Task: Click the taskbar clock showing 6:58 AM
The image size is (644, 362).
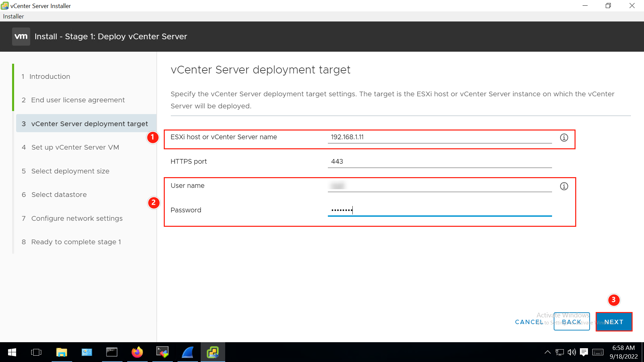Action: pyautogui.click(x=624, y=352)
